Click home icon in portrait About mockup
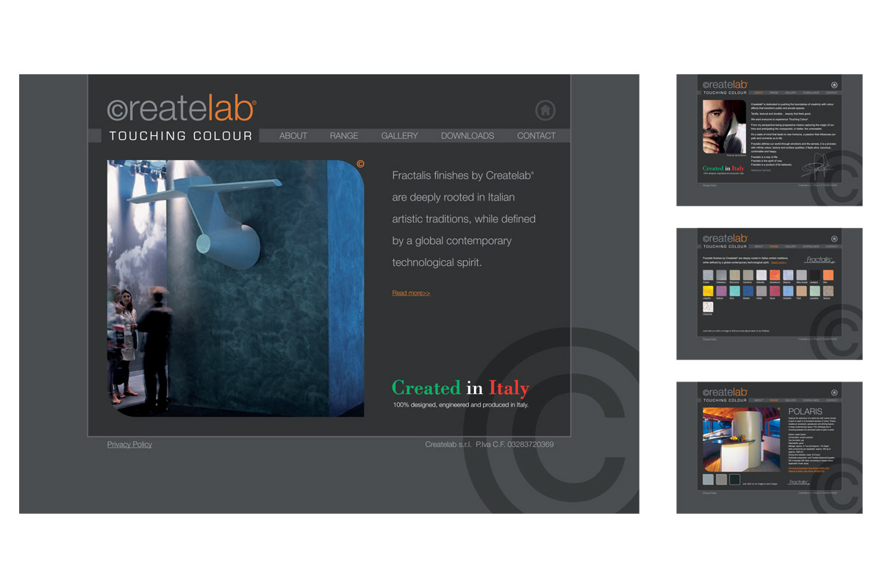Viewport: 882px width, 588px height. pyautogui.click(x=834, y=85)
